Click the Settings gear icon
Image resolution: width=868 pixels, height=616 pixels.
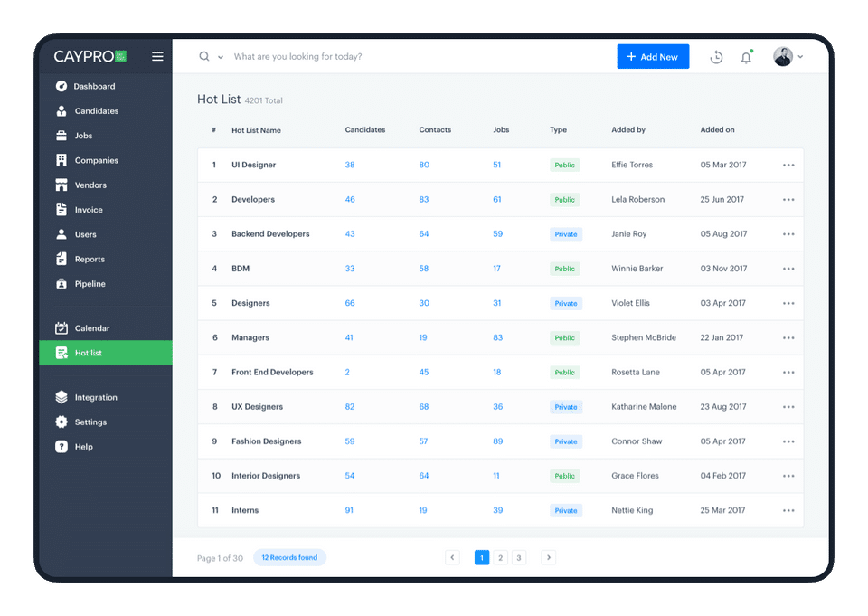[x=61, y=422]
